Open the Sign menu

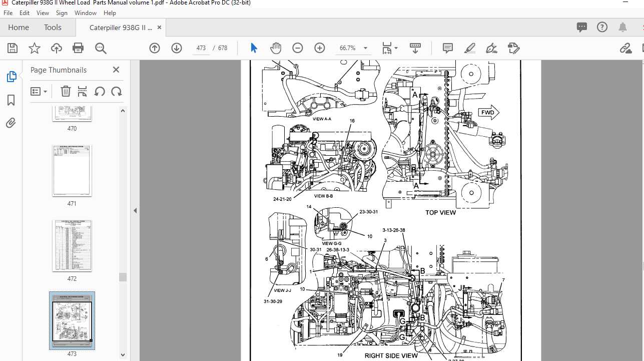(x=62, y=13)
